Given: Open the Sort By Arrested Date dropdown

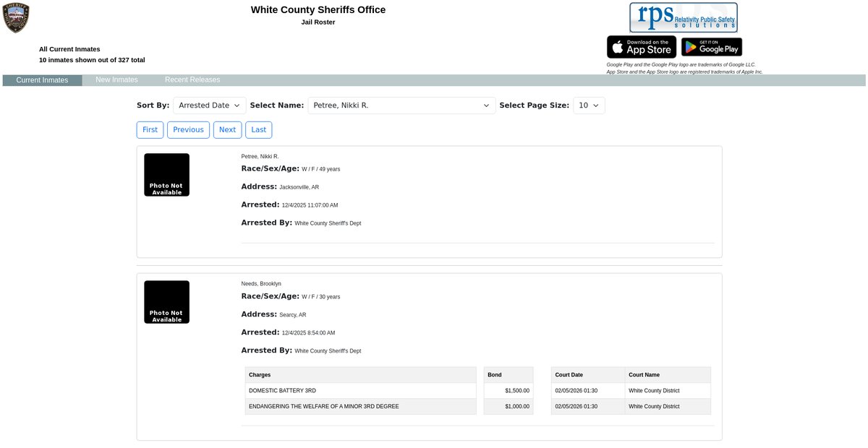Looking at the screenshot, I should click(x=210, y=105).
